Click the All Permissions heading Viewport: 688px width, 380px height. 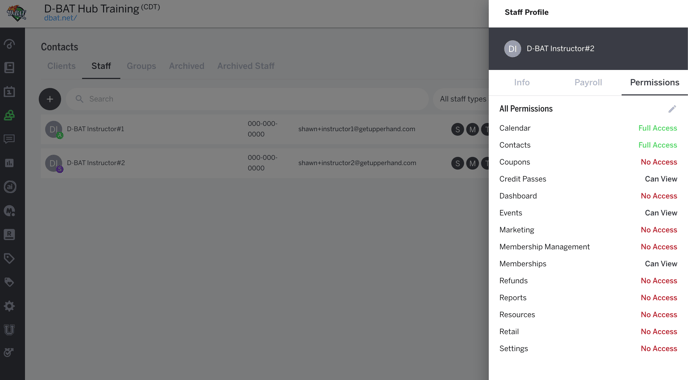point(526,109)
